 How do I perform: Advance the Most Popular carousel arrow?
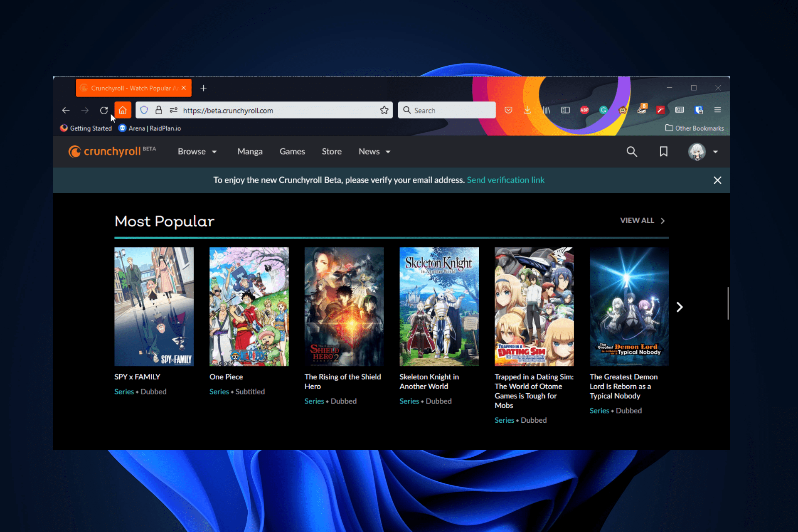coord(680,307)
